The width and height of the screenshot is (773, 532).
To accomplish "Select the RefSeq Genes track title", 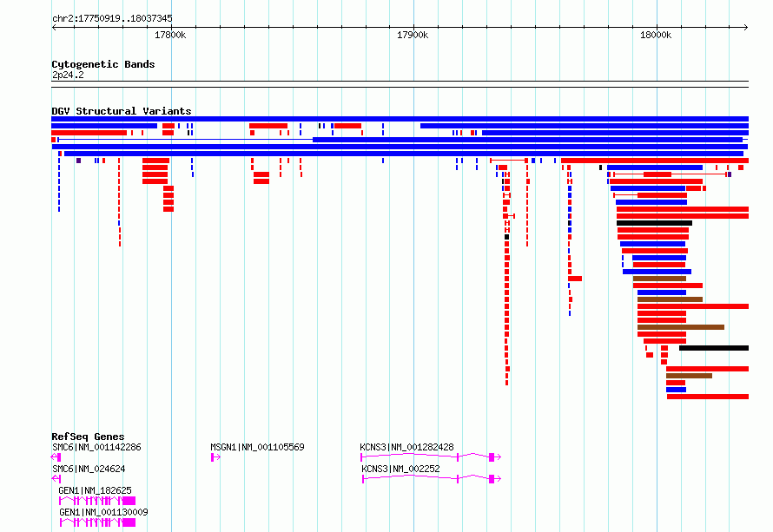I will pyautogui.click(x=88, y=437).
